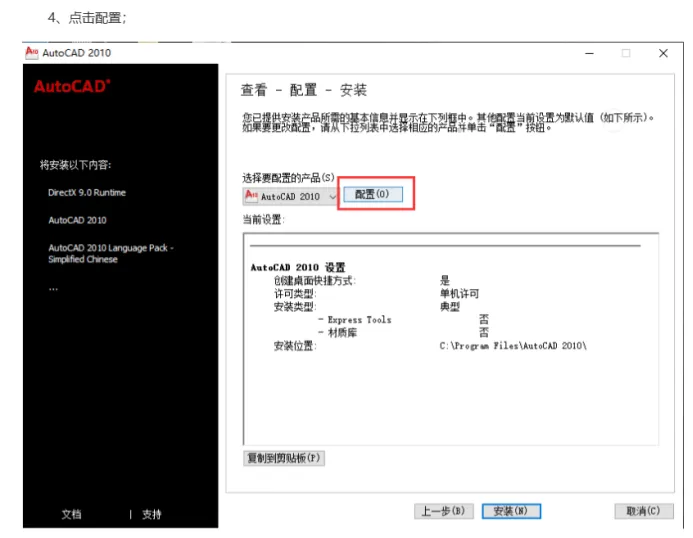Click the 查看 - 配置 - 安装 page heading
Image resolution: width=693 pixels, height=538 pixels.
point(304,90)
